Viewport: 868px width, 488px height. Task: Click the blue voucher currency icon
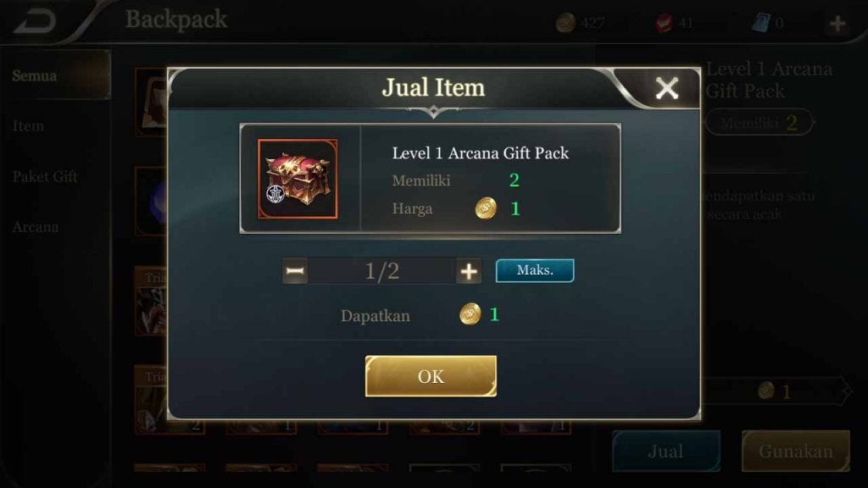[x=761, y=23]
